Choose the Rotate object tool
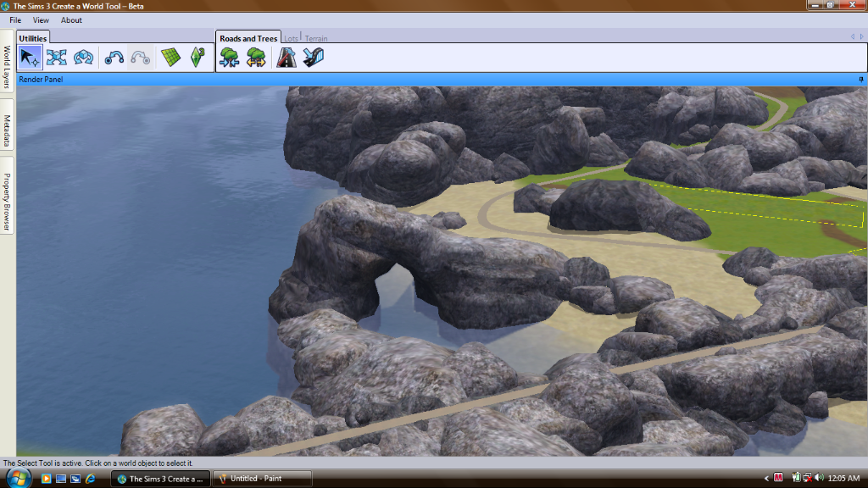The image size is (868, 488). [84, 58]
